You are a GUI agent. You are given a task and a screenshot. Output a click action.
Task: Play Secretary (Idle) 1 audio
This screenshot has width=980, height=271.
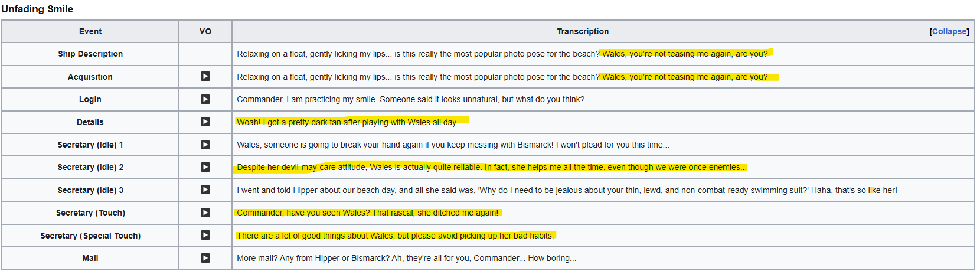[x=205, y=145]
